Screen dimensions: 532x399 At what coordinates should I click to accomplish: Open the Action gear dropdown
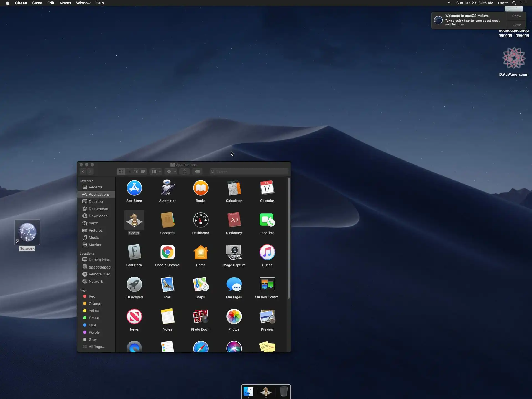[x=171, y=172]
